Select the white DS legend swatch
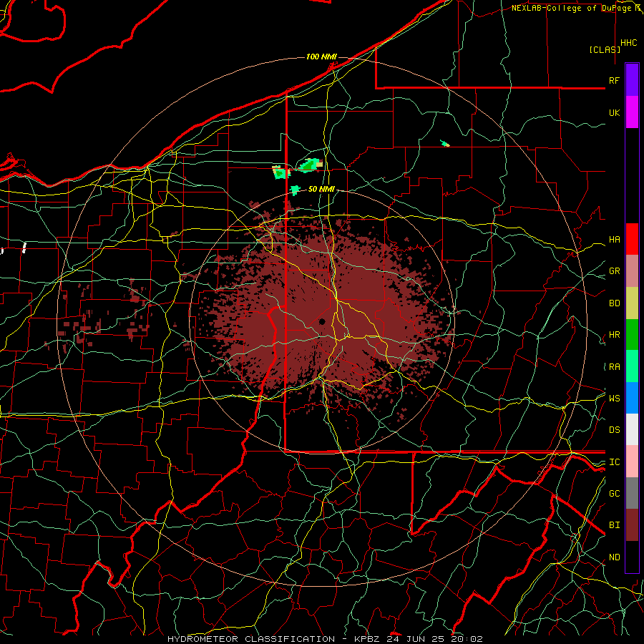The width and height of the screenshot is (644, 644). (632, 429)
